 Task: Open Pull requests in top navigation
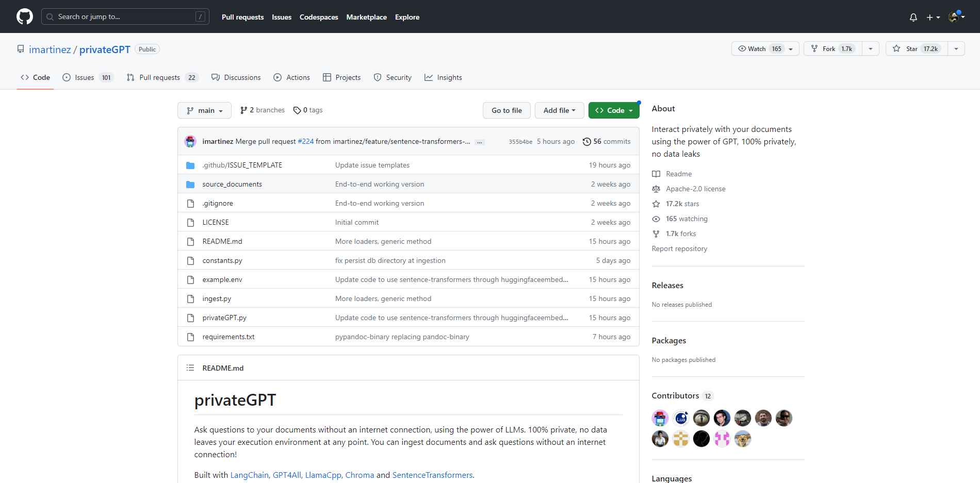point(242,17)
